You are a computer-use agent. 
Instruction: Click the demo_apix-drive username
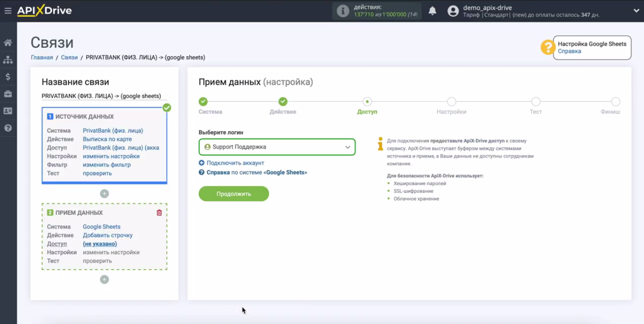click(x=488, y=8)
